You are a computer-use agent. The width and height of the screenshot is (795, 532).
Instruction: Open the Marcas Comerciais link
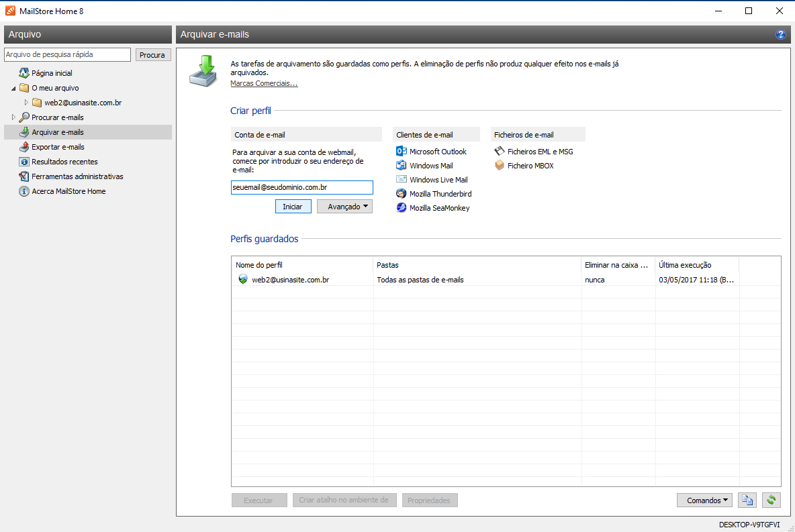click(264, 83)
